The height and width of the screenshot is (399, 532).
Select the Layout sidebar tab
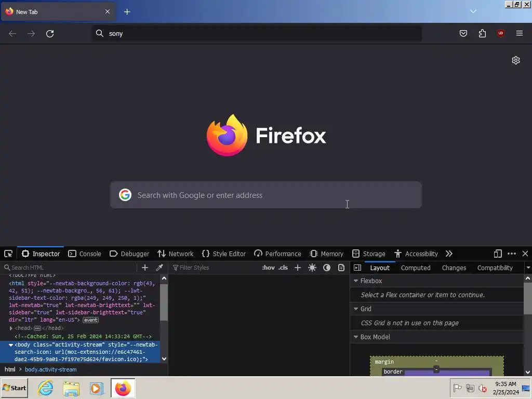[380, 268]
